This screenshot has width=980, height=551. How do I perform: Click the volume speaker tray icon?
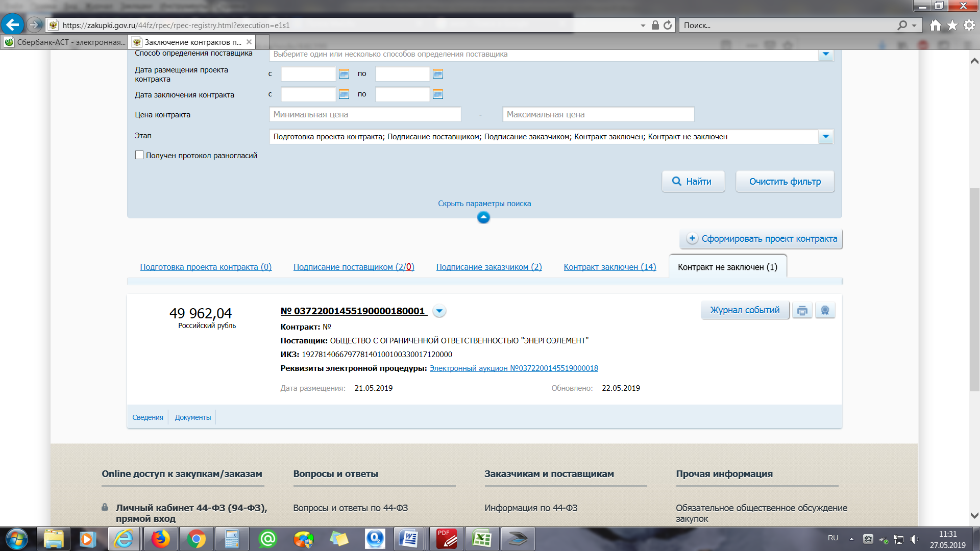pyautogui.click(x=914, y=539)
